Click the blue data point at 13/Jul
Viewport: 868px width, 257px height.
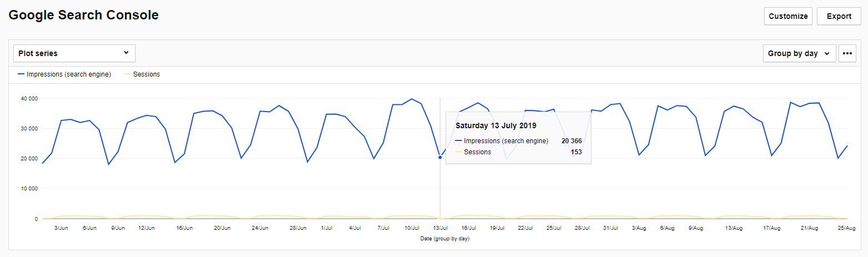pos(440,157)
